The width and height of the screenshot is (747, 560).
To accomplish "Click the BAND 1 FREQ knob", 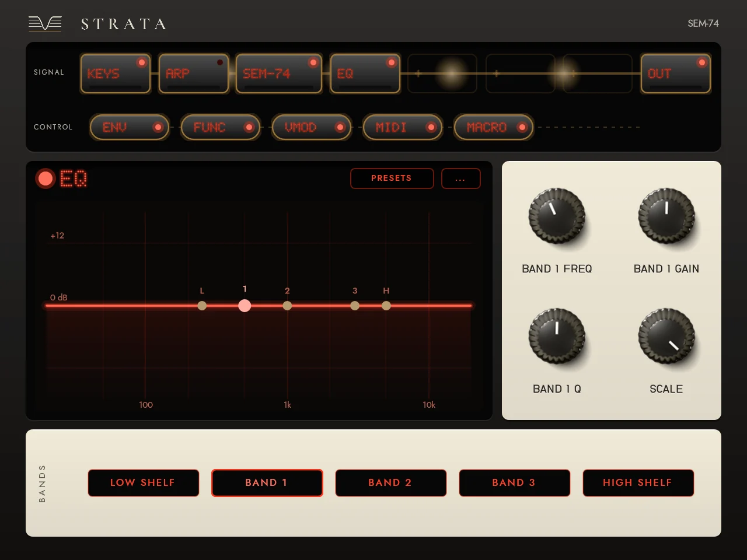I will (557, 216).
